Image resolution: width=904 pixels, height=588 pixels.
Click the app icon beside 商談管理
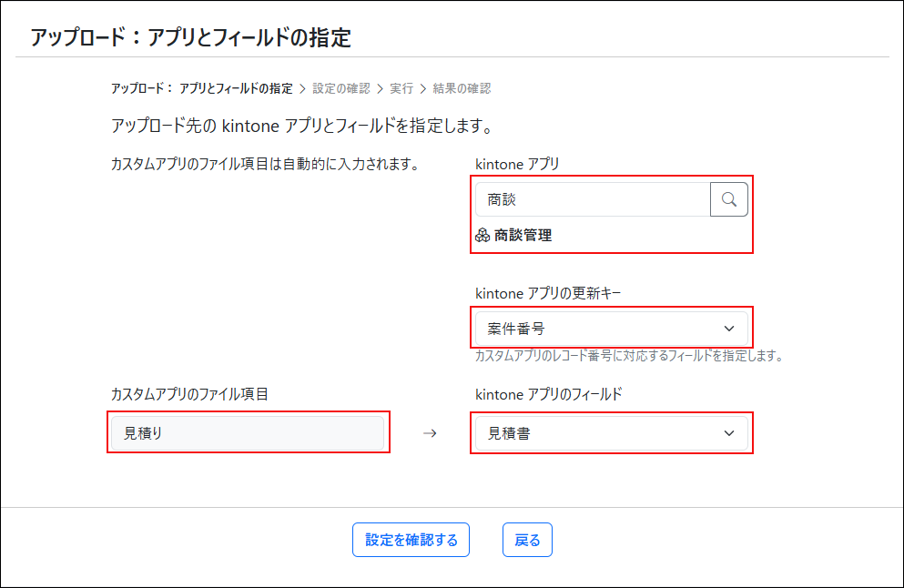(483, 235)
